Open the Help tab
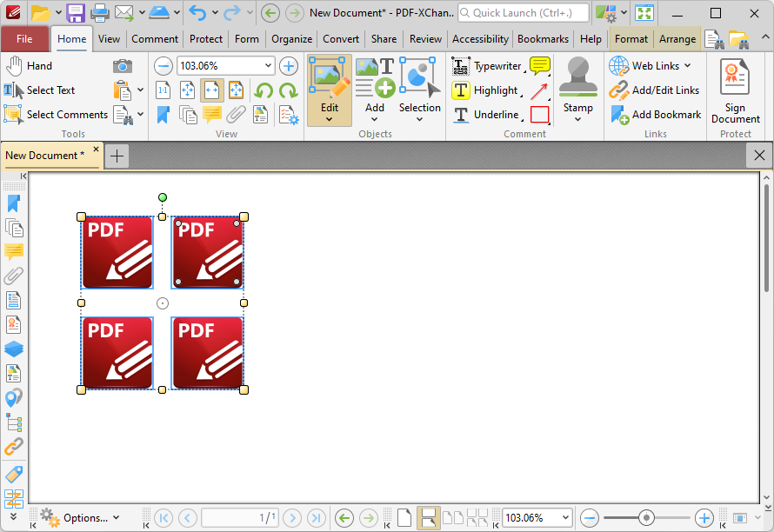This screenshot has height=532, width=774. coord(591,39)
